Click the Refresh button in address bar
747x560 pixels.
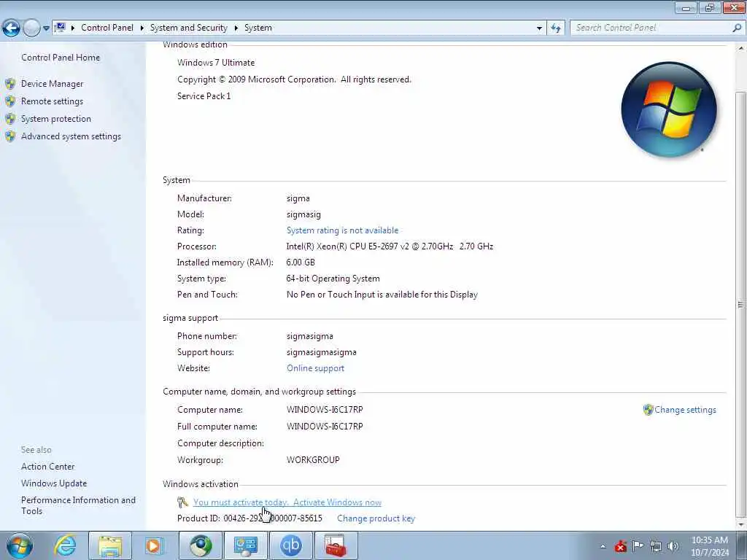pyautogui.click(x=556, y=28)
